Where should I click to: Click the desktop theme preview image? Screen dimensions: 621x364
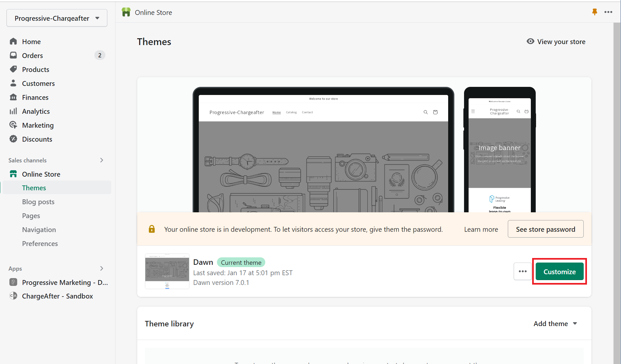323,150
